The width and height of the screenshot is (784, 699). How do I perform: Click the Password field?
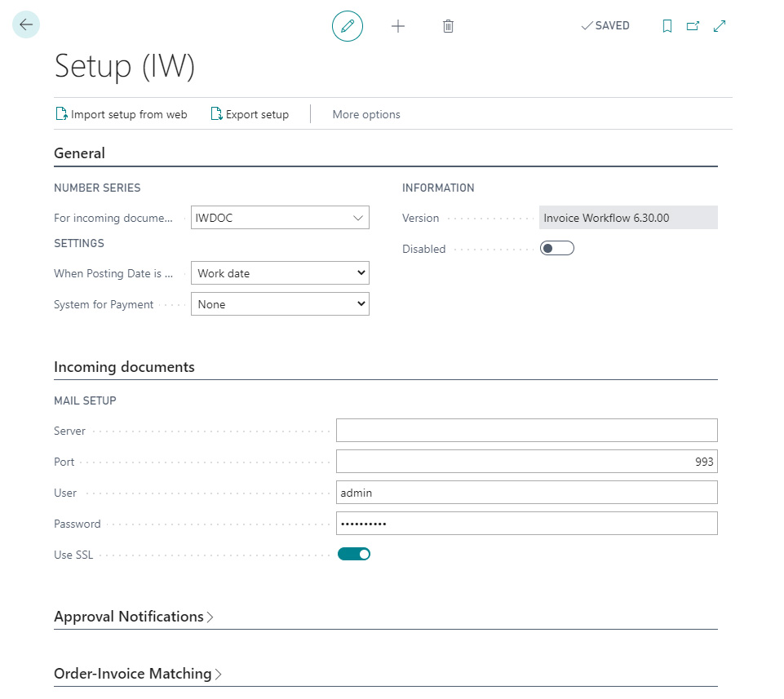(527, 524)
